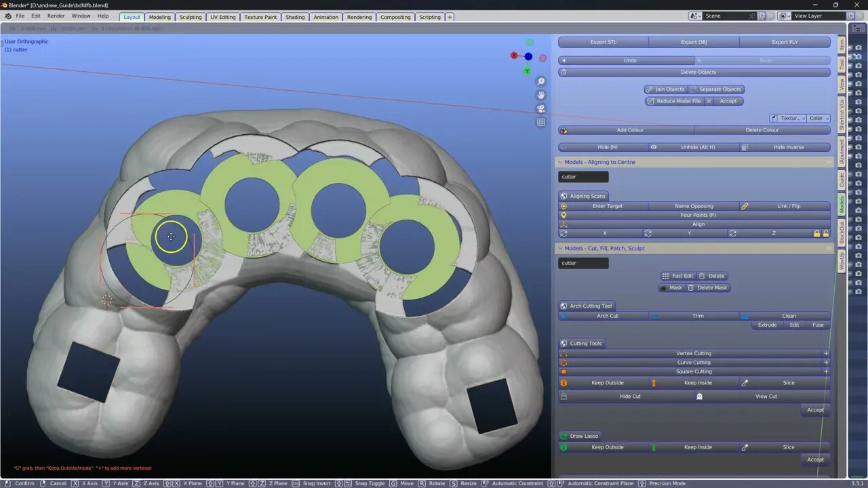Switch orthographic/perspective grid icon in viewport
The width and height of the screenshot is (868, 488).
point(540,123)
